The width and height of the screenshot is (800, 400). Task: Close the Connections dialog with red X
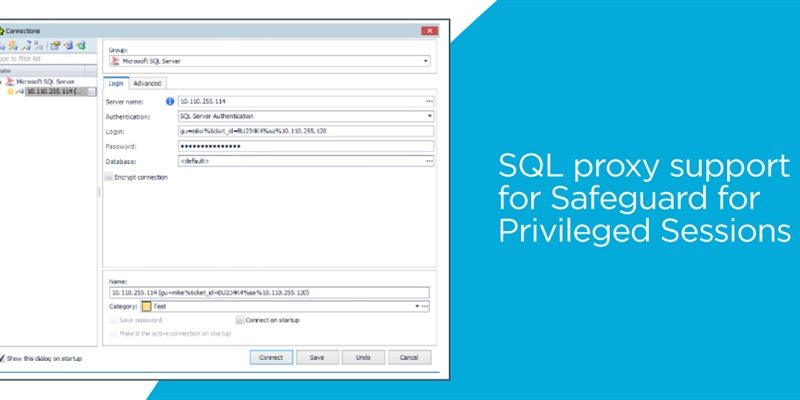pyautogui.click(x=430, y=31)
